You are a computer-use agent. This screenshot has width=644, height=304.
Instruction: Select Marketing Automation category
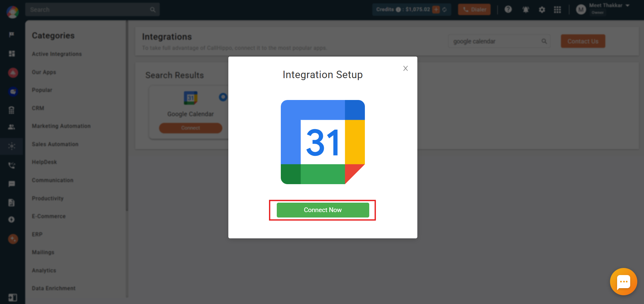click(x=61, y=126)
